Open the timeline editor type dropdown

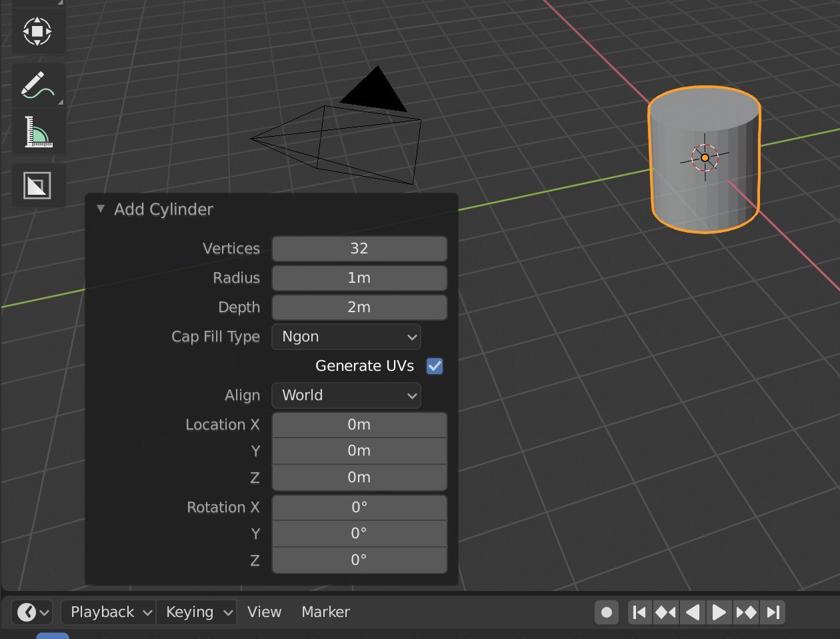pyautogui.click(x=33, y=612)
